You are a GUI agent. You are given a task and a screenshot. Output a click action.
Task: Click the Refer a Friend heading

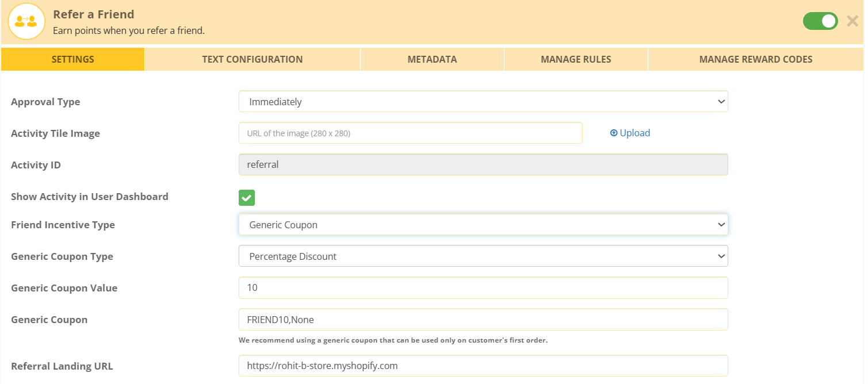(x=94, y=14)
